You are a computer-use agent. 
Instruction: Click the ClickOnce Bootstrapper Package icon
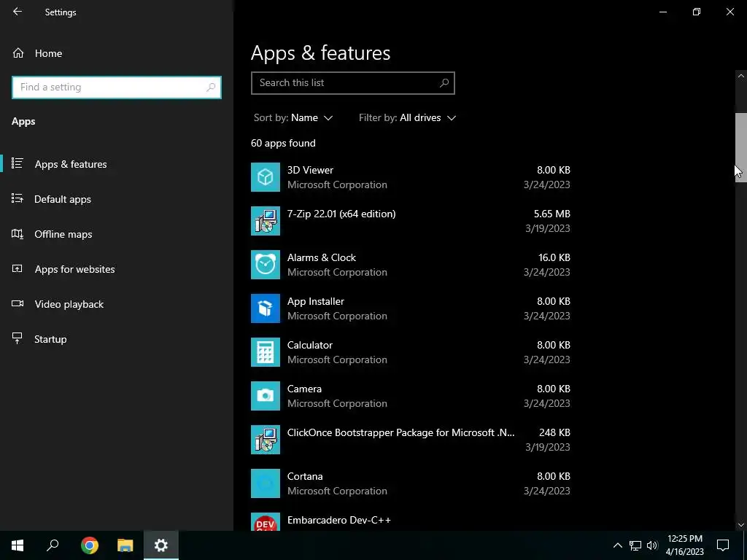[266, 440]
